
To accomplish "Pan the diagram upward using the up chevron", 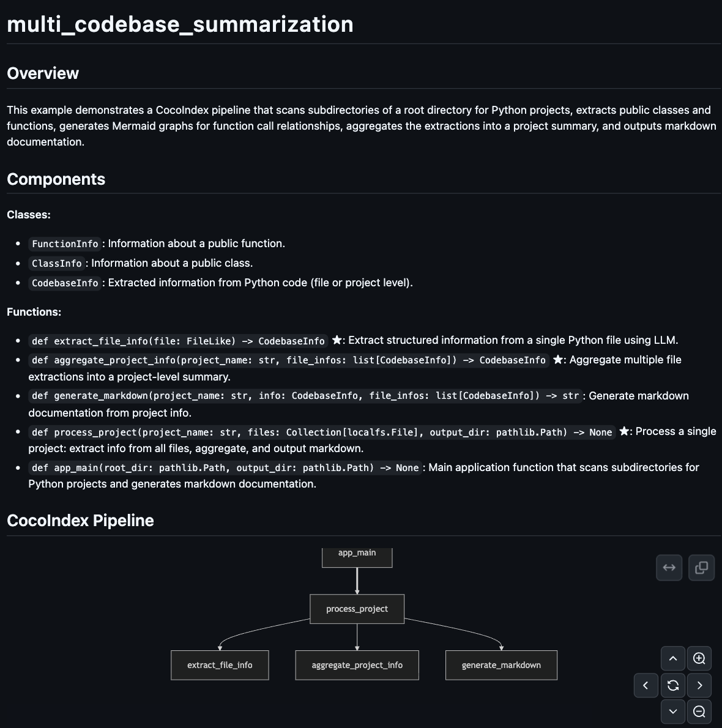I will [x=673, y=658].
